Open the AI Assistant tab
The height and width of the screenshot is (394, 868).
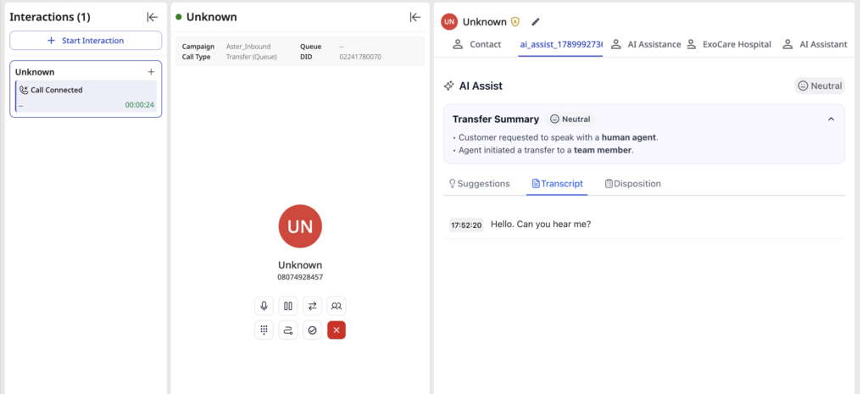pyautogui.click(x=815, y=44)
